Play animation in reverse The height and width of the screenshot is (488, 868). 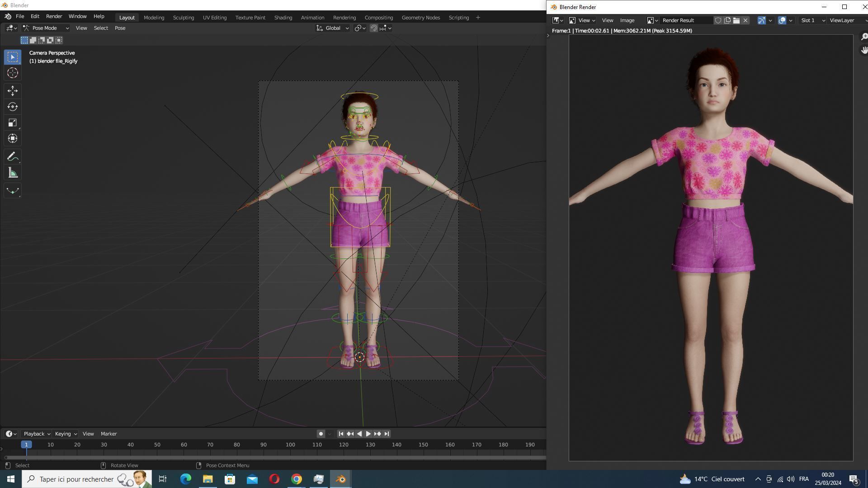(x=359, y=434)
